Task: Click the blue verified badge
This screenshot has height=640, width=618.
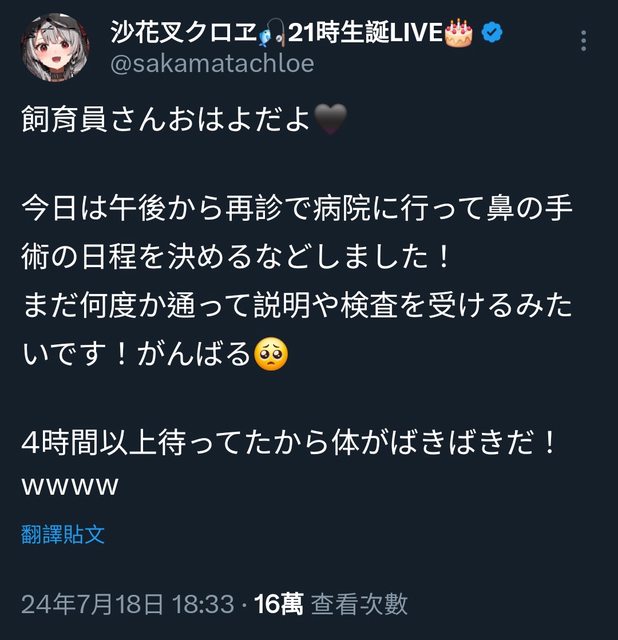Action: click(492, 33)
